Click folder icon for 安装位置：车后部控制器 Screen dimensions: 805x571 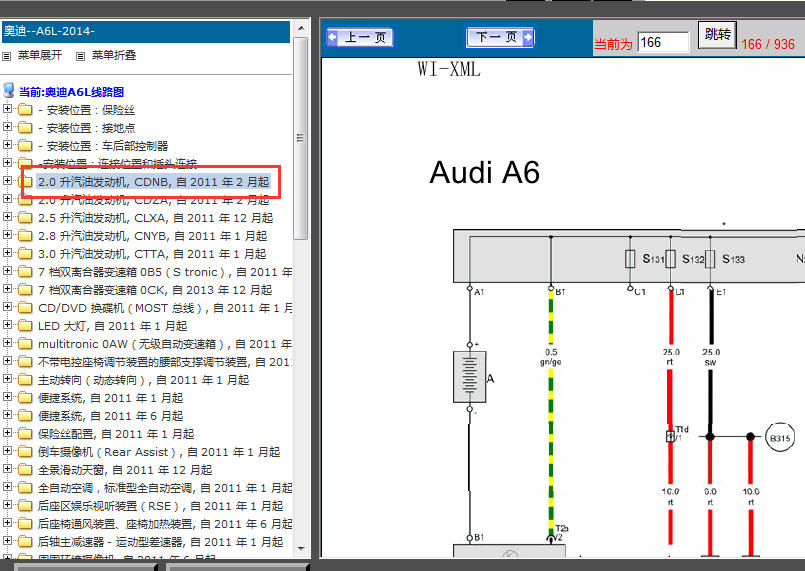tap(25, 145)
